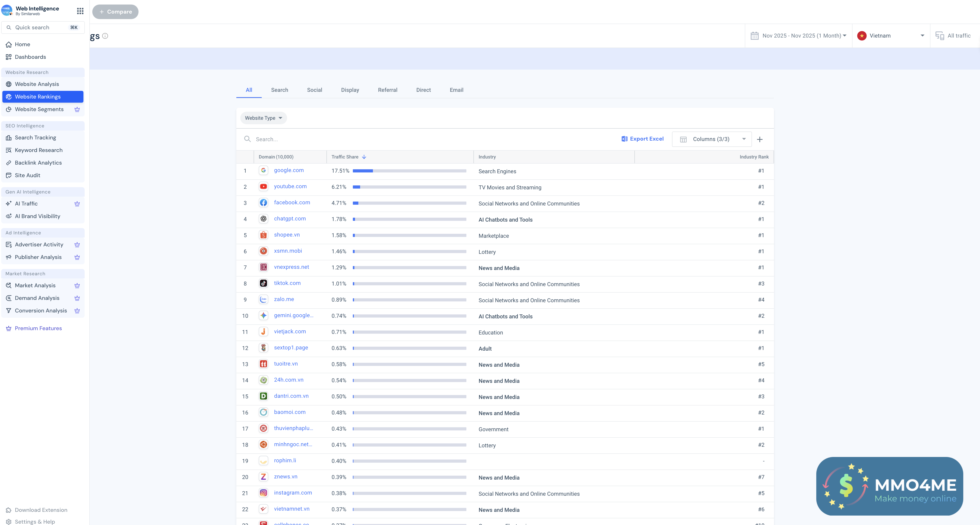This screenshot has width=980, height=525.
Task: Click the TikTok favicon in row 8
Action: pyautogui.click(x=263, y=283)
